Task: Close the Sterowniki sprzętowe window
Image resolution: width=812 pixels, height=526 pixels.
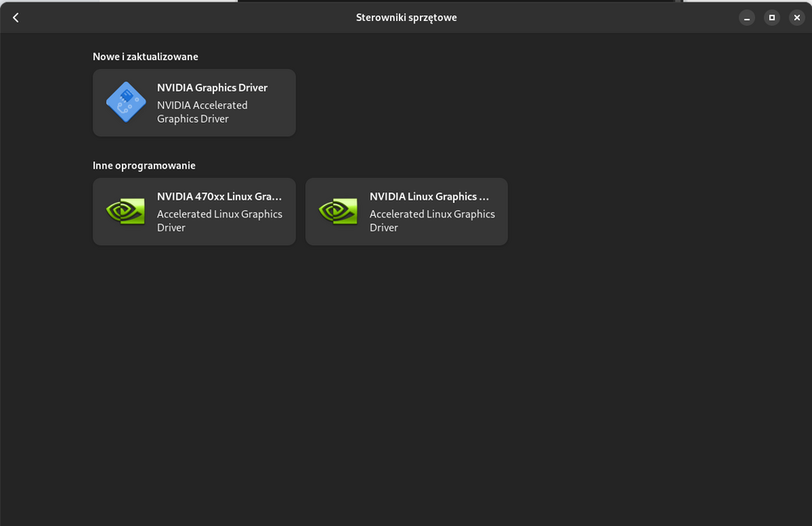Action: 797,17
